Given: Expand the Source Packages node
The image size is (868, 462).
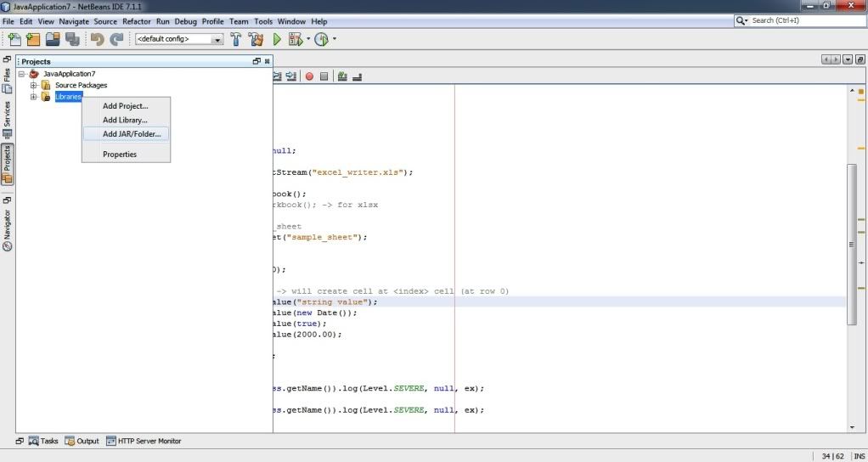Looking at the screenshot, I should [34, 85].
